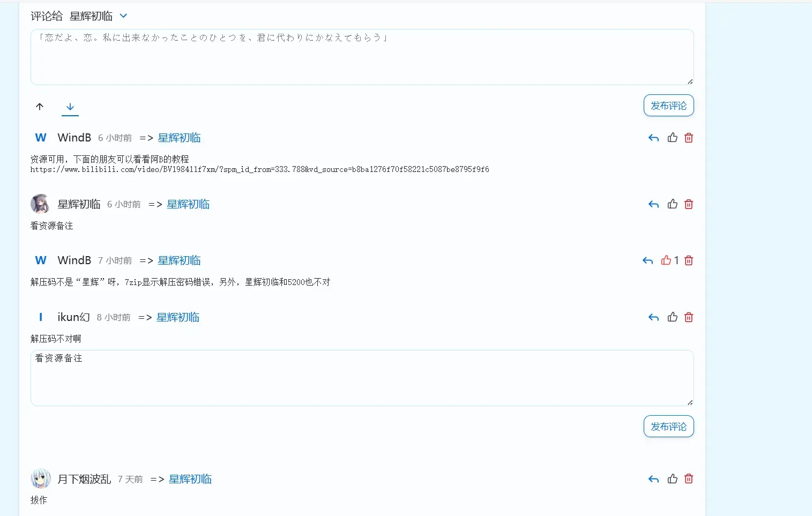812x516 pixels.
Task: Click 月下烟波乱's avatar picture
Action: click(41, 479)
